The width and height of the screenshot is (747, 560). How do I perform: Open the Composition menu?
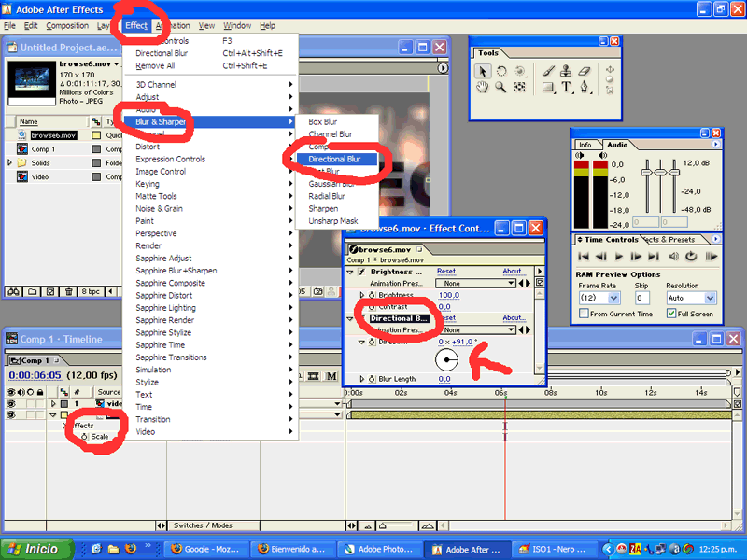click(67, 26)
